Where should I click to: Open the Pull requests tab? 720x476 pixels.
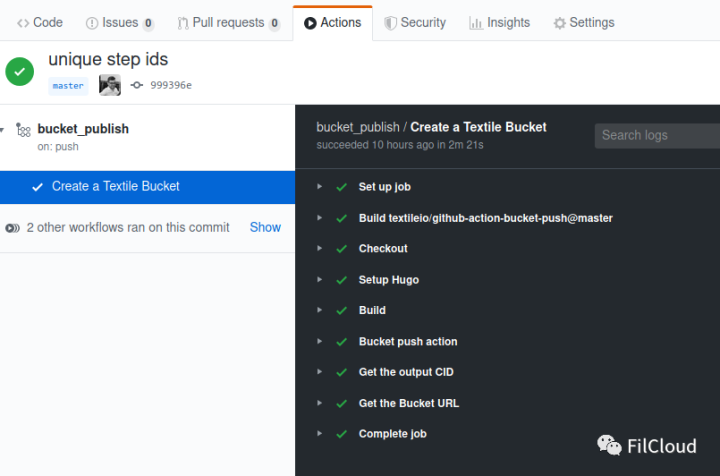coord(229,22)
